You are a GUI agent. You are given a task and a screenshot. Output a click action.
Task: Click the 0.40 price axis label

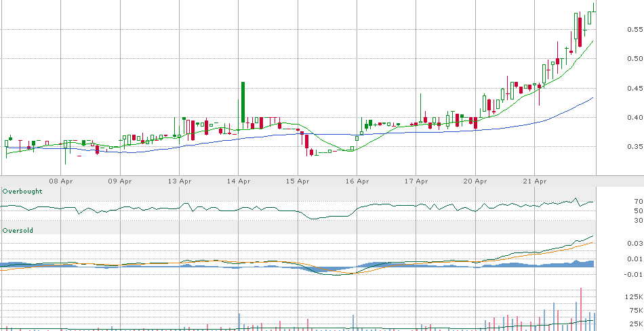coord(635,118)
